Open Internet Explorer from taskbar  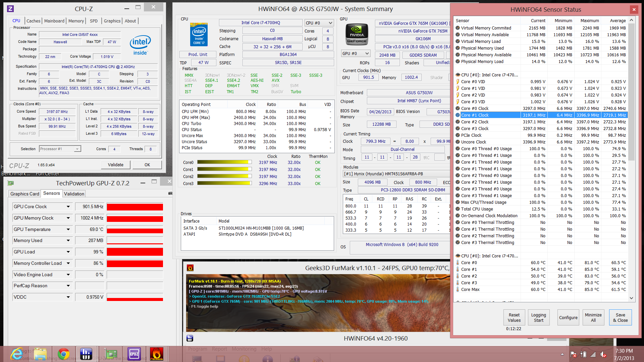coord(17,354)
